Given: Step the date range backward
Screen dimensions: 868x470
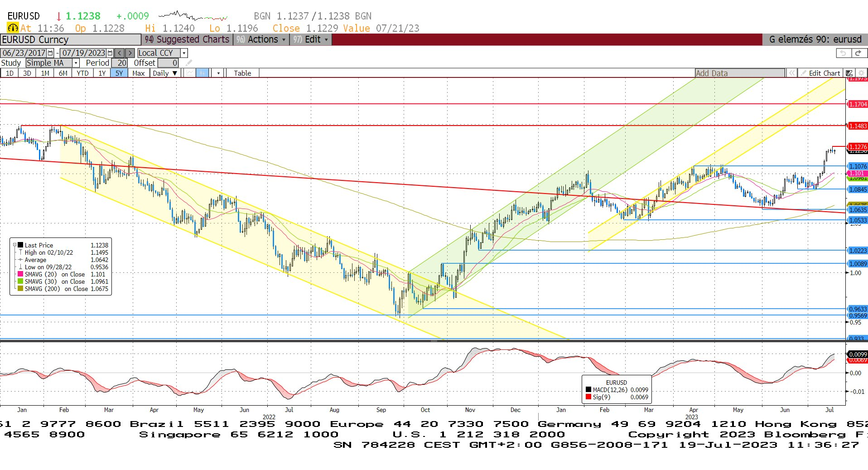Looking at the screenshot, I should pyautogui.click(x=119, y=53).
